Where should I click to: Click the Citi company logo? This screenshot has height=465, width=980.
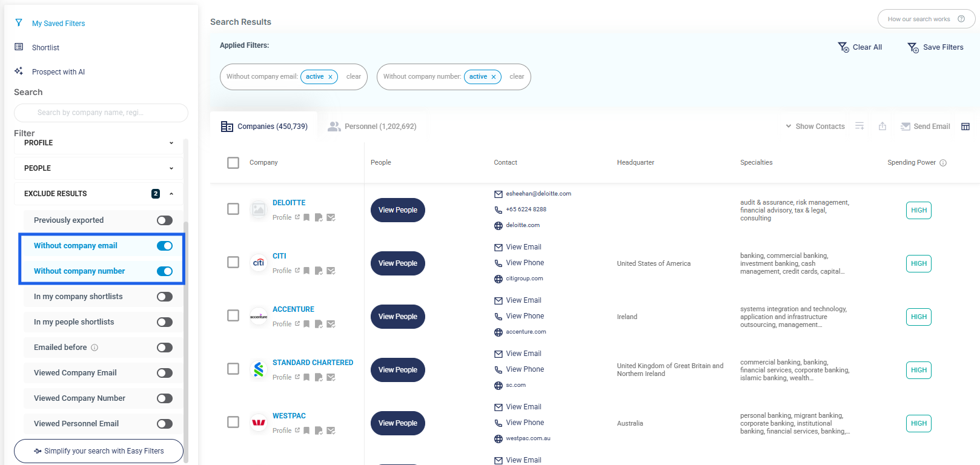pyautogui.click(x=259, y=262)
